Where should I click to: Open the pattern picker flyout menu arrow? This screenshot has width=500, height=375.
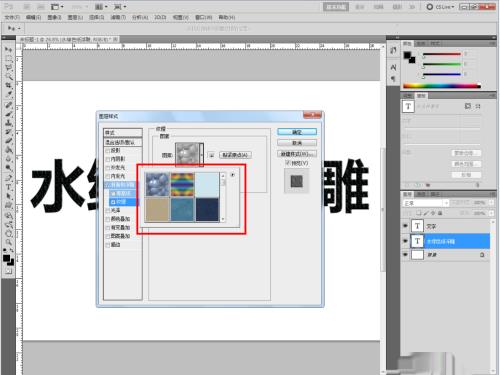[233, 175]
